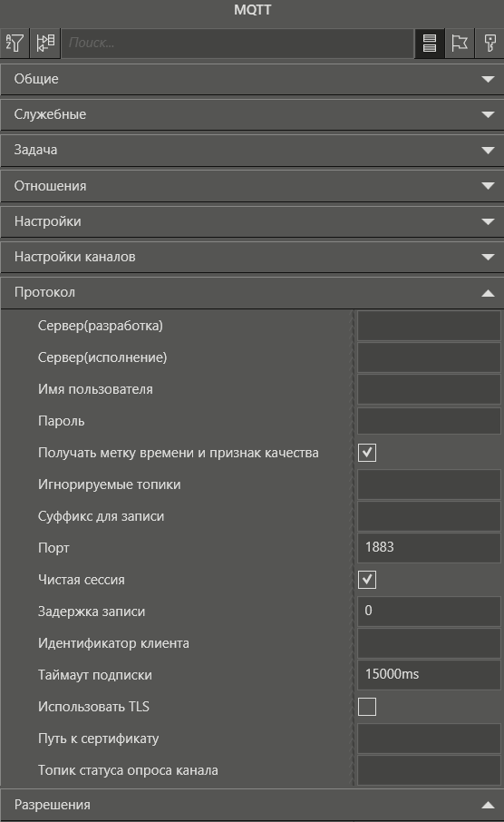Click the Имя пользователя input field
504x822 pixels.
pos(429,389)
